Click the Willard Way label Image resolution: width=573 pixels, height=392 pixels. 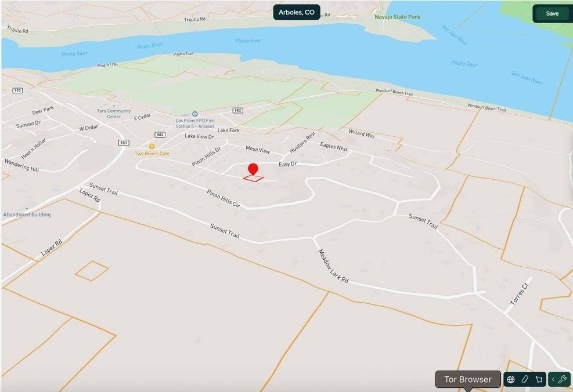(x=362, y=133)
